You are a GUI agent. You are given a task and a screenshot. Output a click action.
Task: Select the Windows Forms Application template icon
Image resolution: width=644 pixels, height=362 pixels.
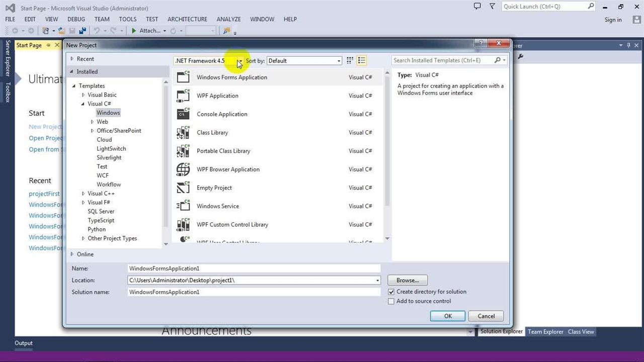(183, 77)
